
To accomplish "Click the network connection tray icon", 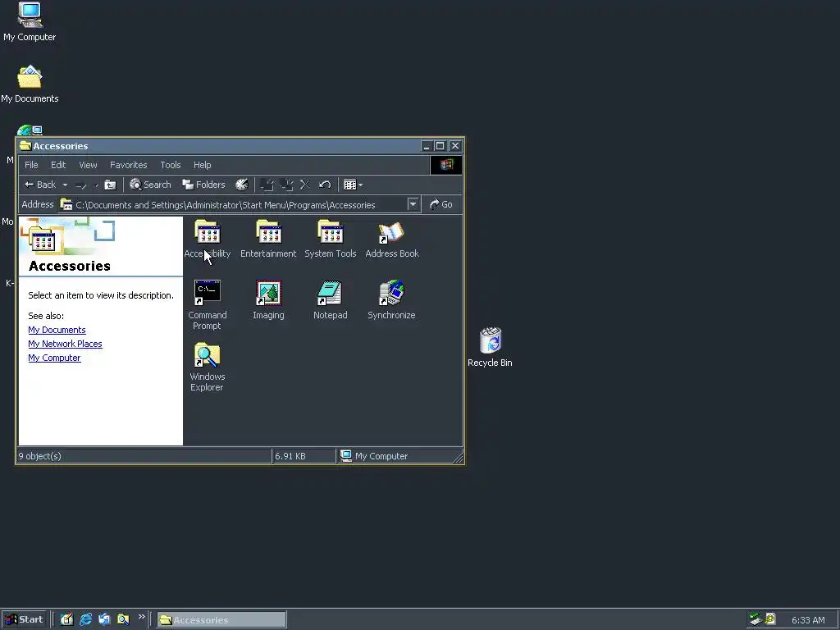I will [756, 619].
